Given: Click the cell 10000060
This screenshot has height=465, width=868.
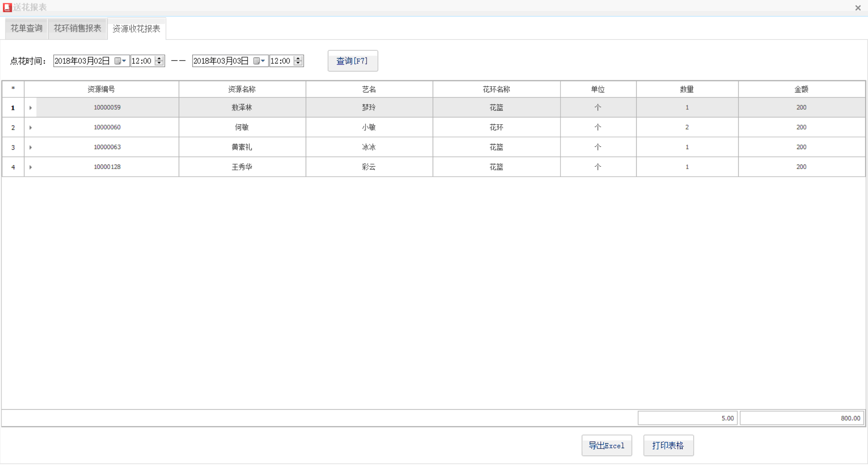Looking at the screenshot, I should pos(107,127).
